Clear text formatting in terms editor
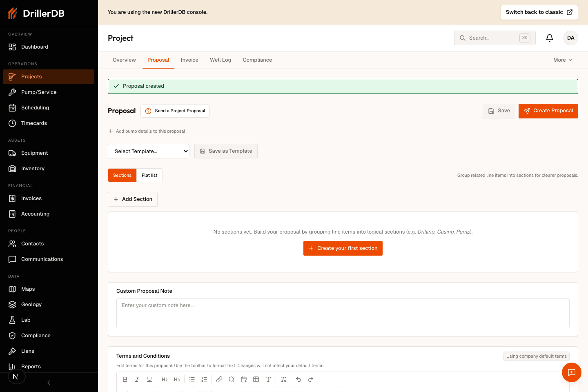 tap(283, 379)
